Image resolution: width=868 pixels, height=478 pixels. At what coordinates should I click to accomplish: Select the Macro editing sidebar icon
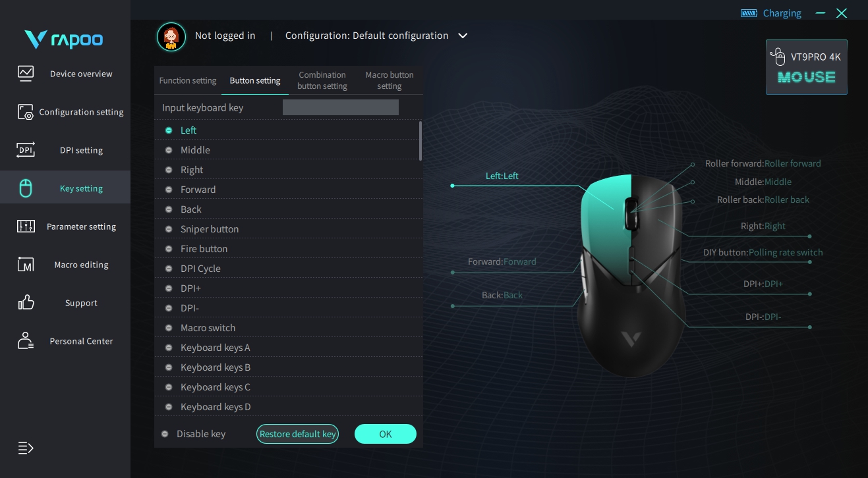click(26, 265)
